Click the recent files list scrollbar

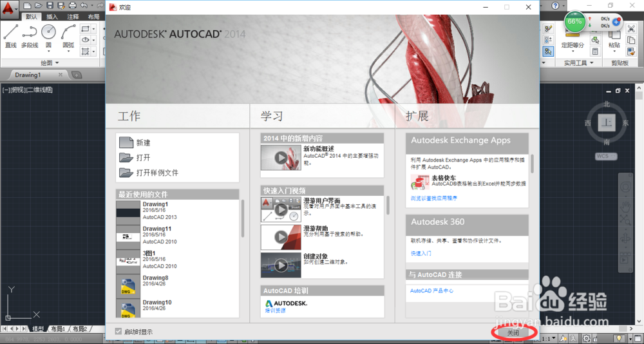coord(243,218)
